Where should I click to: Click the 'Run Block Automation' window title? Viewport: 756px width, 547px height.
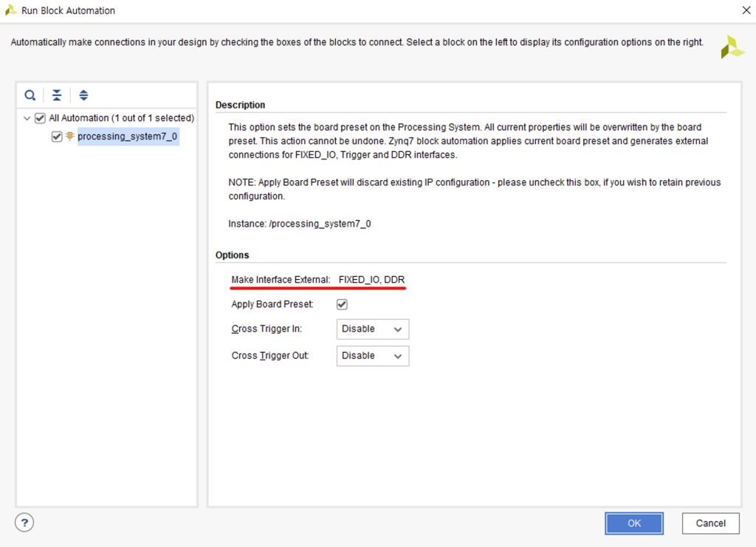pyautogui.click(x=68, y=10)
